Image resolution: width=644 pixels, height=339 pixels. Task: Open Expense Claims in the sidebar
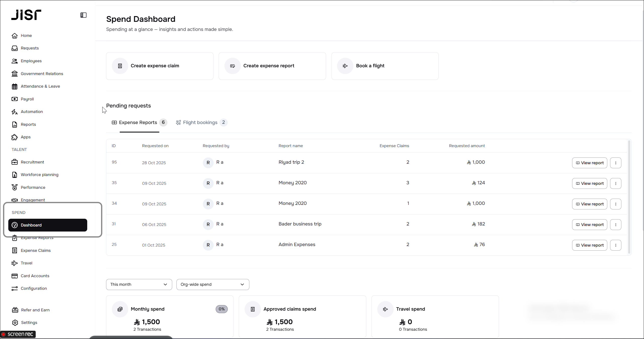(36, 250)
